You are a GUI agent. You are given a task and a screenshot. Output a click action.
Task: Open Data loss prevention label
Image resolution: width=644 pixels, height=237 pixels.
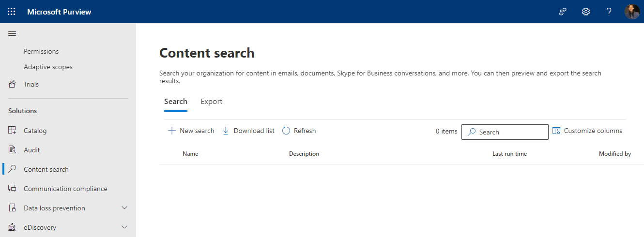tap(54, 208)
